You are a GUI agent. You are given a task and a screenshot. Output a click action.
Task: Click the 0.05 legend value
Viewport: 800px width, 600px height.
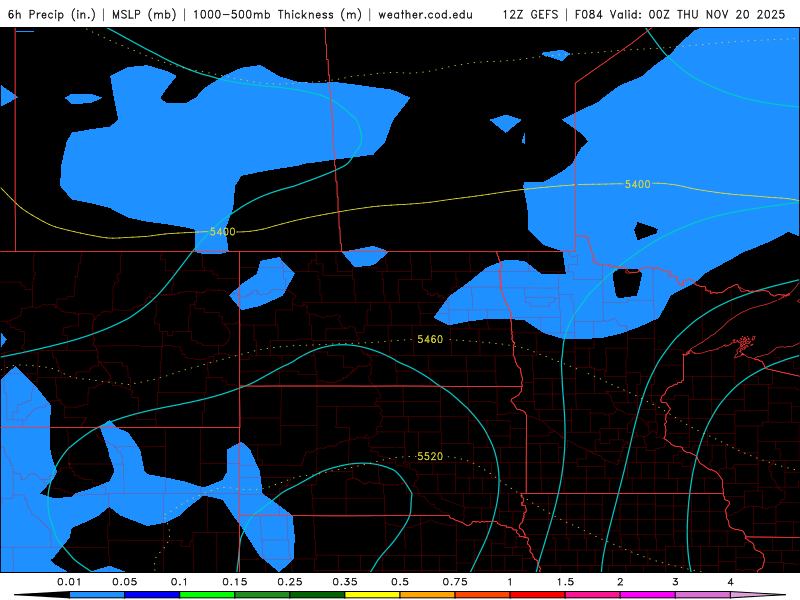pos(124,582)
